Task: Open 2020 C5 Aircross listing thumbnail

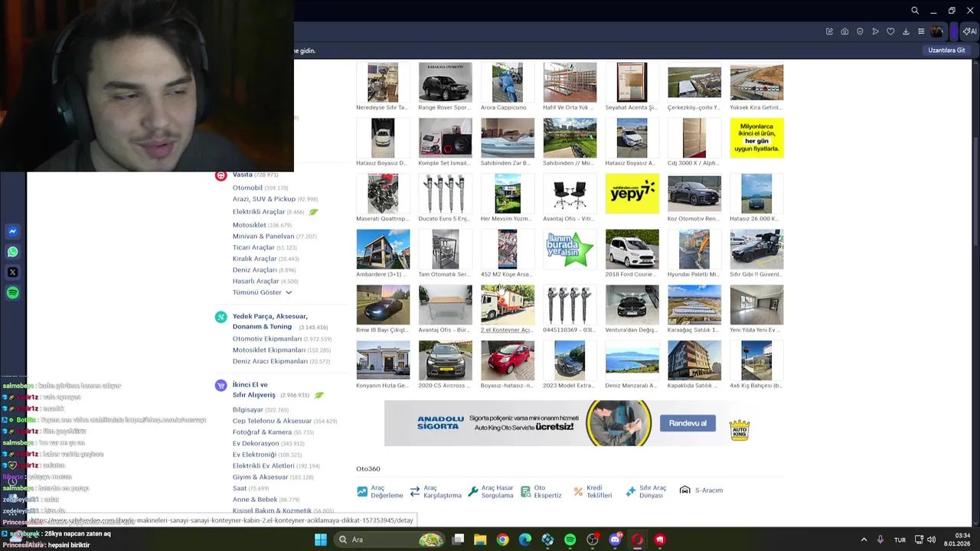Action: click(445, 360)
